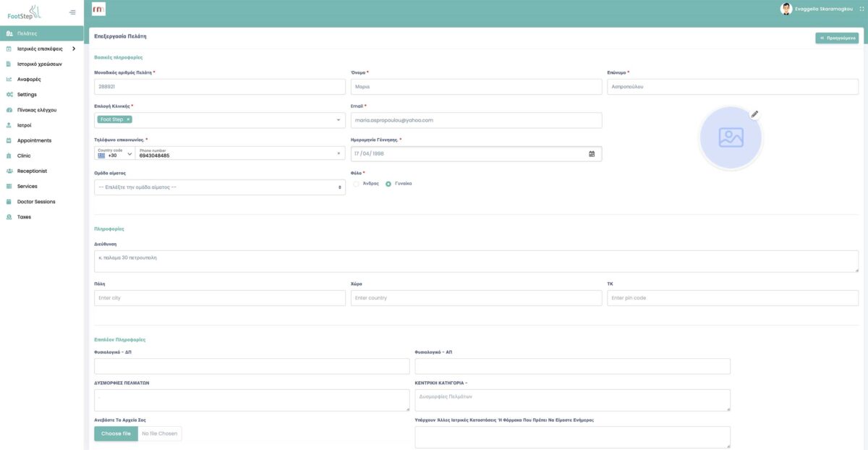Clear the phone number with x icon
This screenshot has width=868, height=450.
339,153
